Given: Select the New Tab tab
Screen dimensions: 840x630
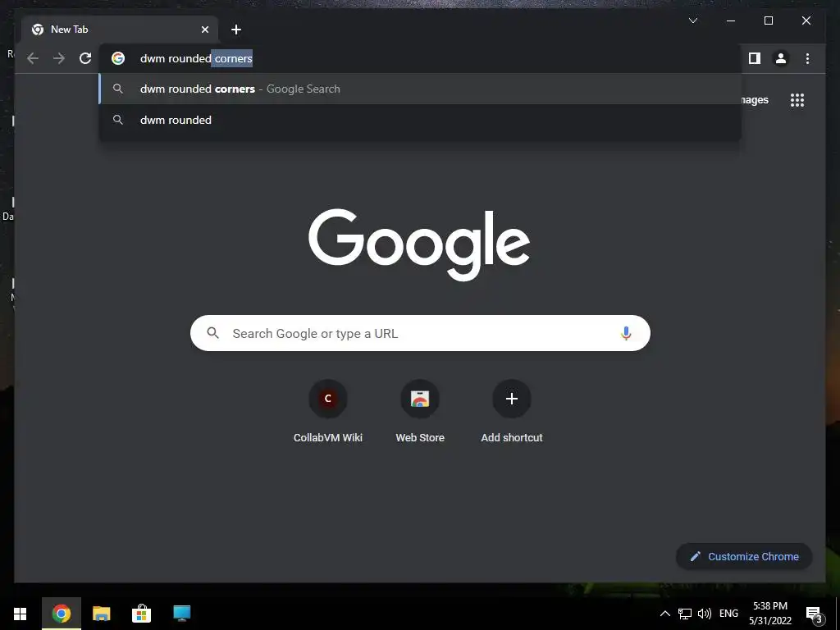Looking at the screenshot, I should (120, 30).
